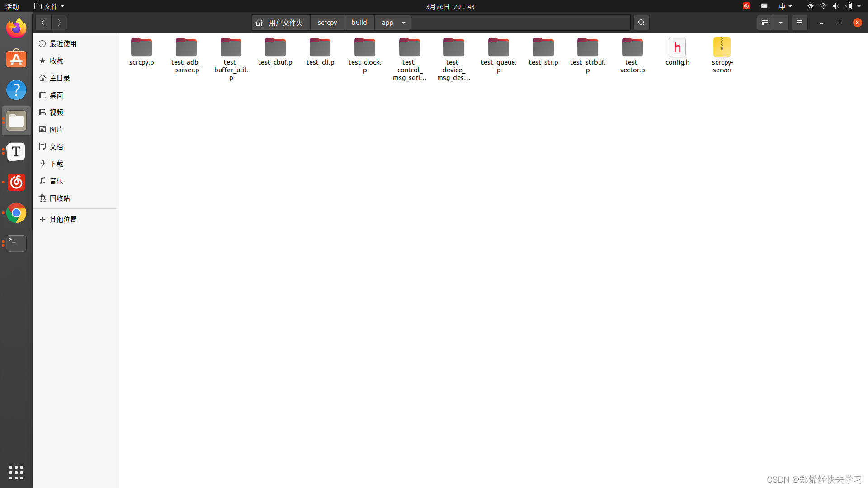Open the test_vector.p folder

click(632, 55)
